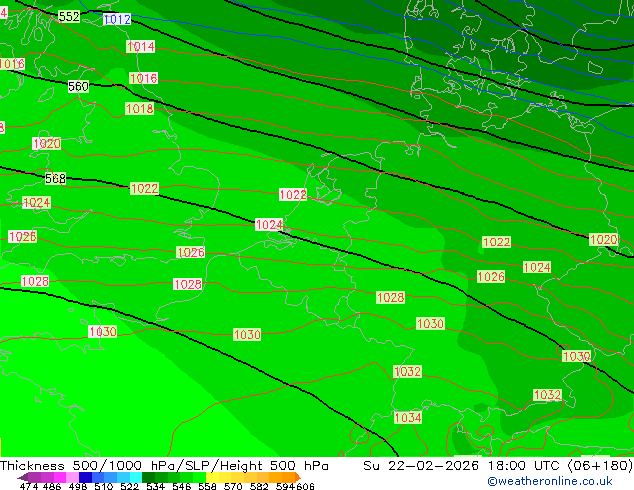Click the orange arrow at legend end
Viewport: 634px width, 490px height.
(298, 477)
